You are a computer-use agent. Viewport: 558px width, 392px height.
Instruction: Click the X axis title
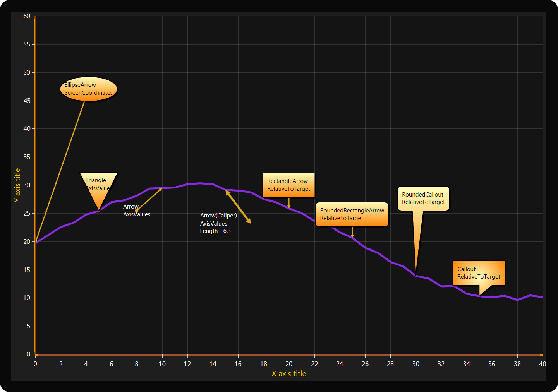tap(288, 373)
